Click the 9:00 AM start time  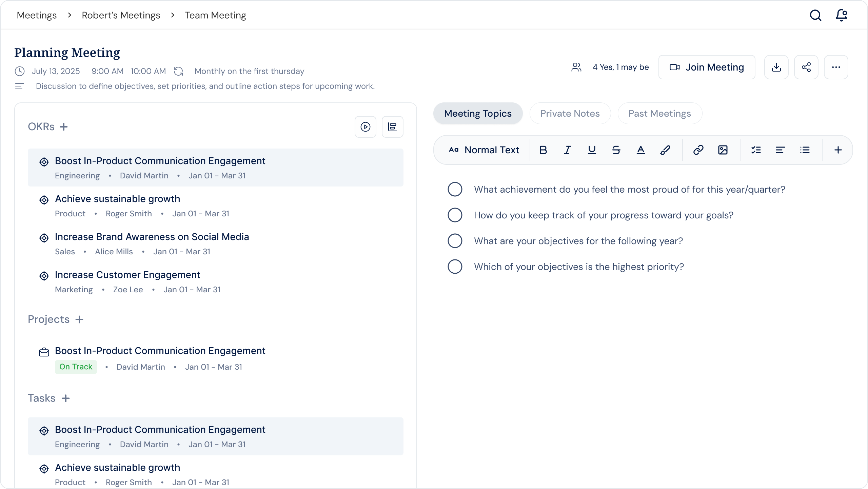tap(107, 71)
